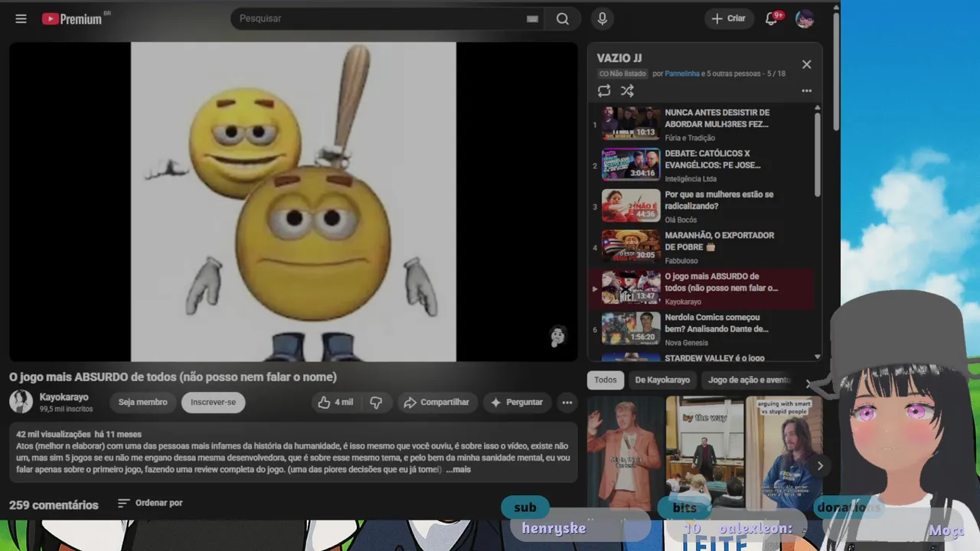Play MARANHÃO, O EXPORTADOR DE POBRE video

[701, 247]
